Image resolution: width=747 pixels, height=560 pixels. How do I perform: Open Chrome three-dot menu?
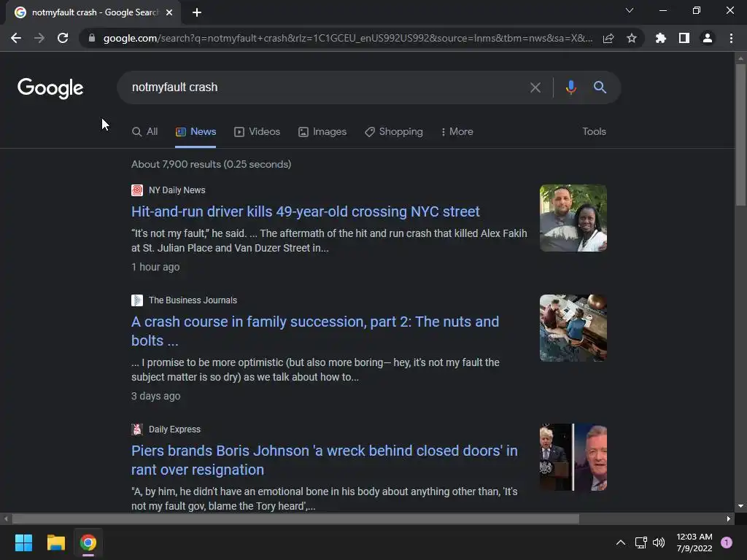[x=731, y=38]
